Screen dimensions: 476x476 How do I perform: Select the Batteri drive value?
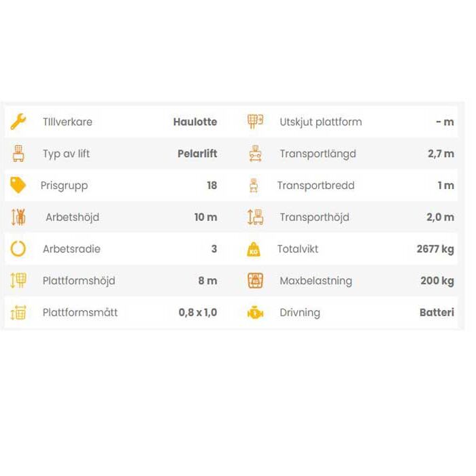(x=437, y=313)
